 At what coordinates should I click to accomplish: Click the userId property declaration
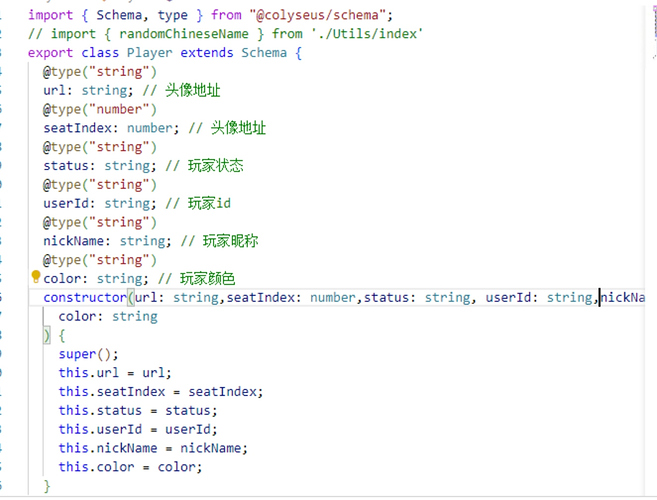(66, 203)
